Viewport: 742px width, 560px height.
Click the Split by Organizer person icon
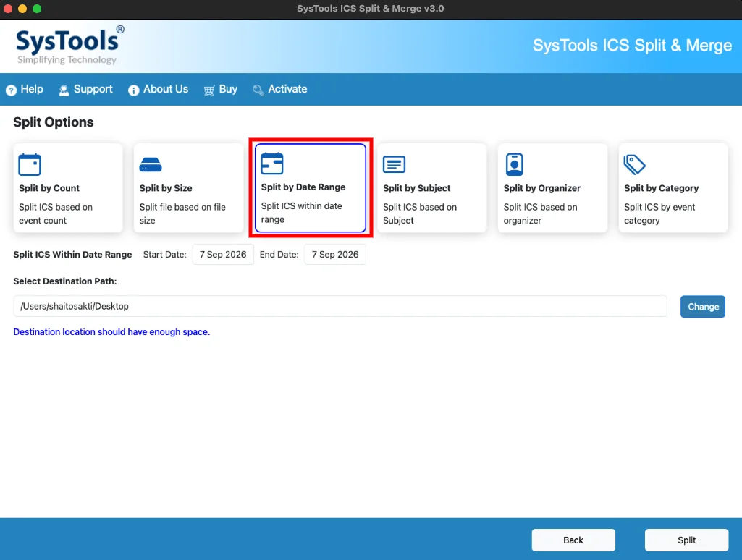point(515,164)
